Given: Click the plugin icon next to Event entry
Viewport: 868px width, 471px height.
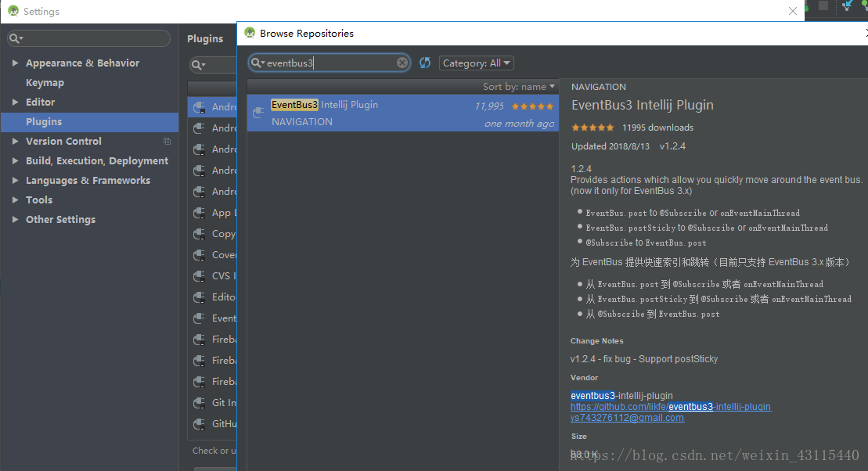Looking at the screenshot, I should pyautogui.click(x=200, y=318).
